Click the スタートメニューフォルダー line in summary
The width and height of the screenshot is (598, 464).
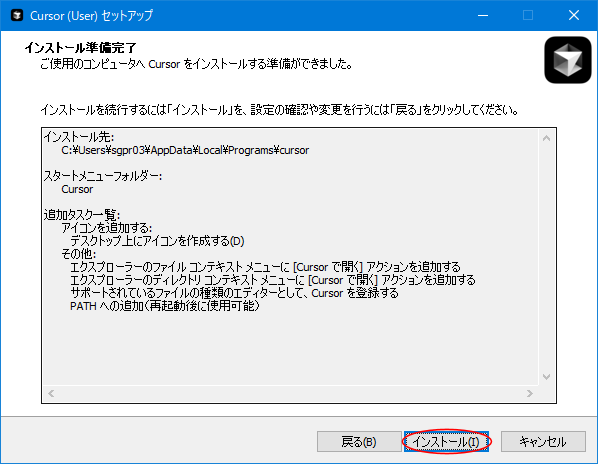coord(103,176)
